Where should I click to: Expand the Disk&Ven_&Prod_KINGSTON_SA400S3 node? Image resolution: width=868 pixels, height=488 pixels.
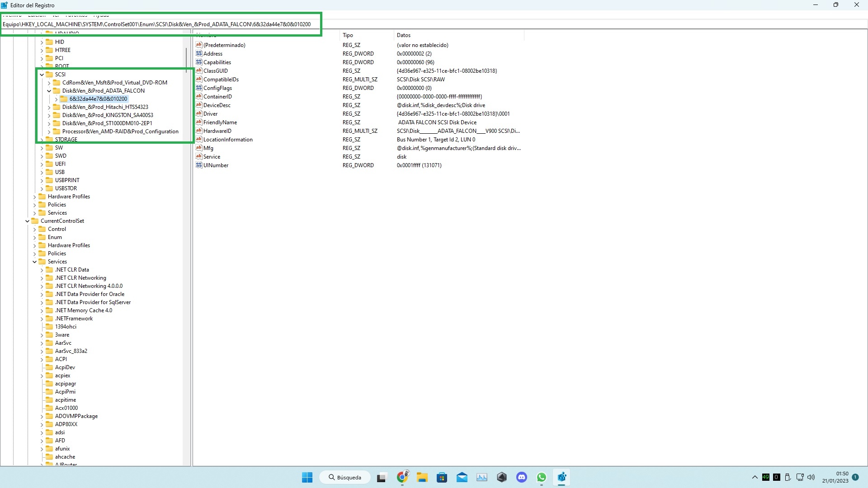point(49,115)
